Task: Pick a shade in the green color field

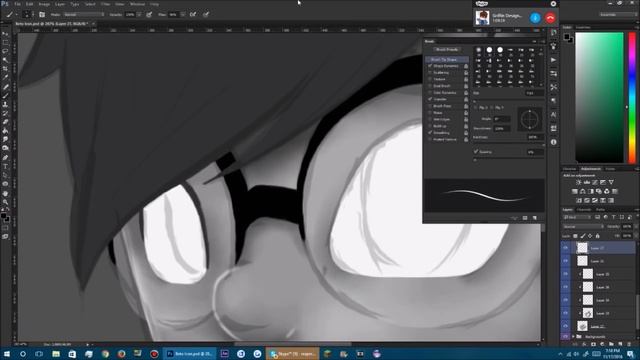Action: point(600,98)
